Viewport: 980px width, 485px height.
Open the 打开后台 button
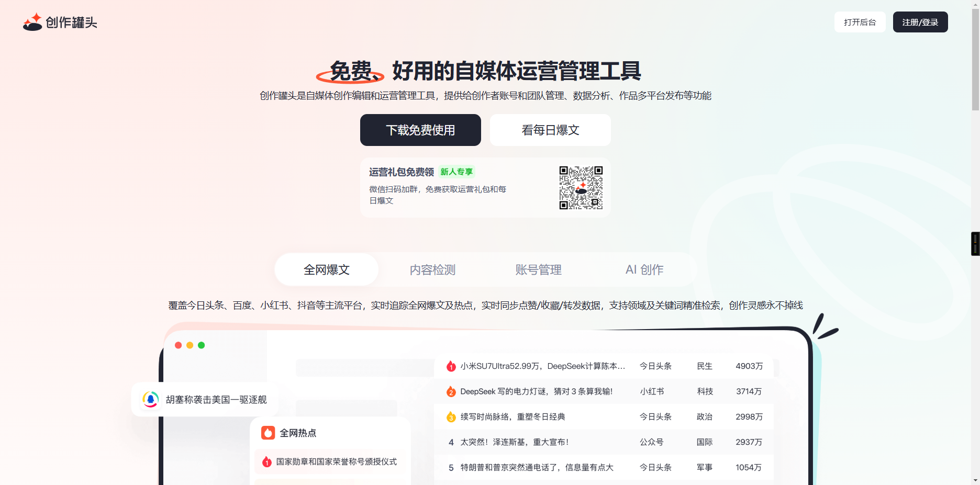860,22
